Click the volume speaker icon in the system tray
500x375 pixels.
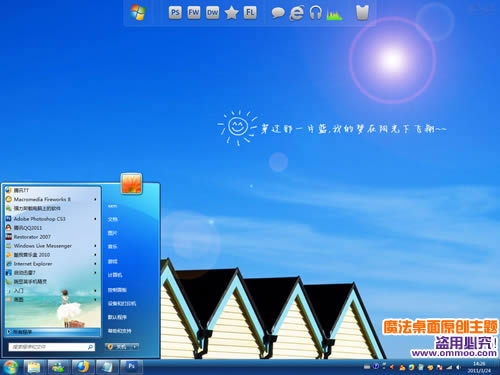coord(458,367)
